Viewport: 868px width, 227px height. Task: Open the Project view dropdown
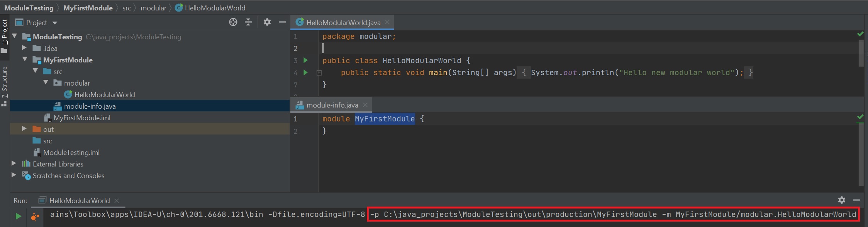(55, 23)
